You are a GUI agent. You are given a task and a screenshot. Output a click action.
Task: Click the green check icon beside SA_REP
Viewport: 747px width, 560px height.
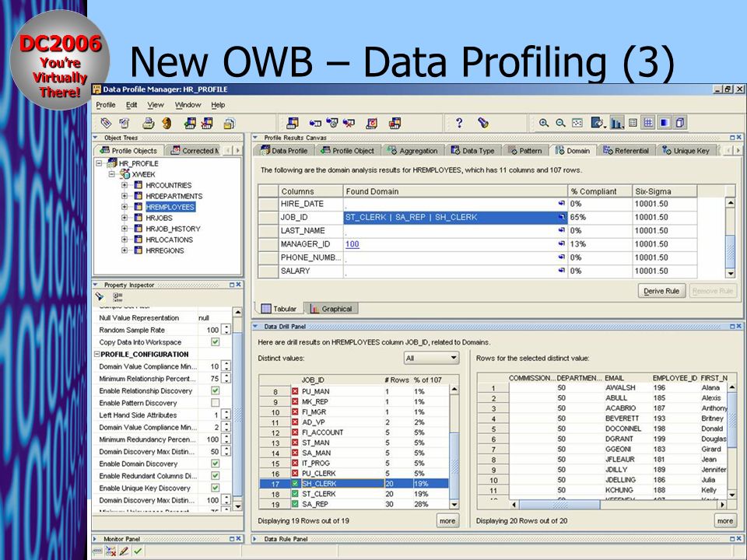click(295, 504)
